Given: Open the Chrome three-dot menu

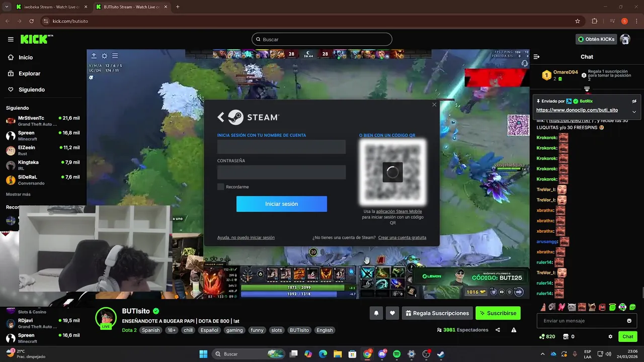Looking at the screenshot, I should (637, 21).
